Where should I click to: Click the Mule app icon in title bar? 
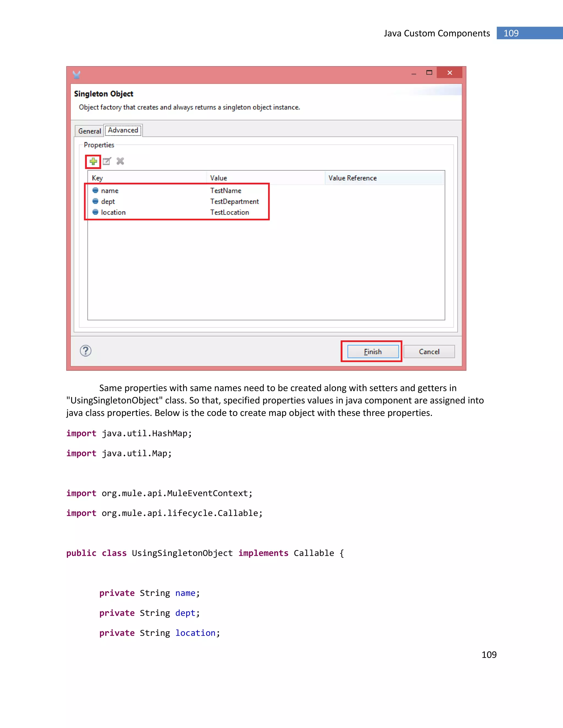pos(77,75)
